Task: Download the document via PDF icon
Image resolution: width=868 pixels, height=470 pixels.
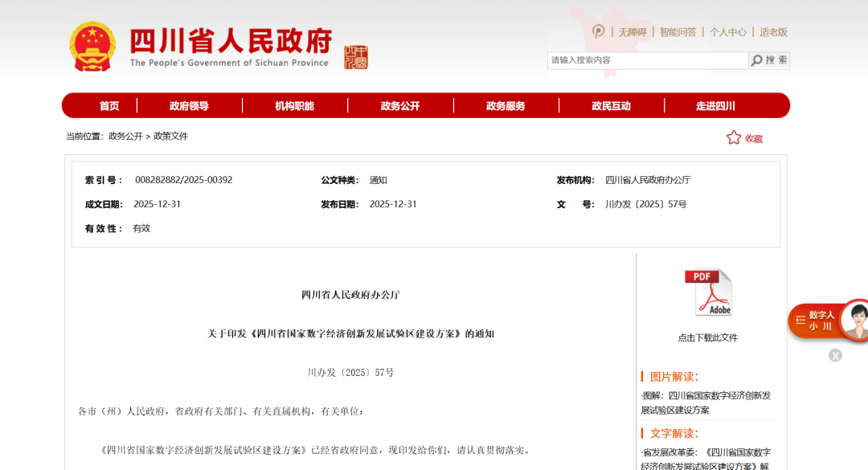Action: tap(708, 292)
